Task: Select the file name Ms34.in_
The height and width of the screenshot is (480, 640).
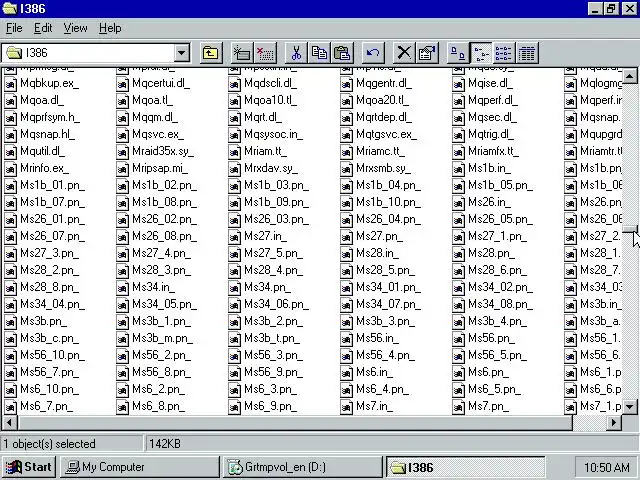Action: tap(153, 288)
